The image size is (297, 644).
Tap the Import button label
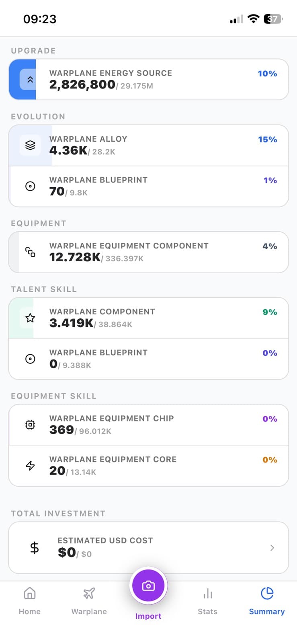pyautogui.click(x=148, y=616)
